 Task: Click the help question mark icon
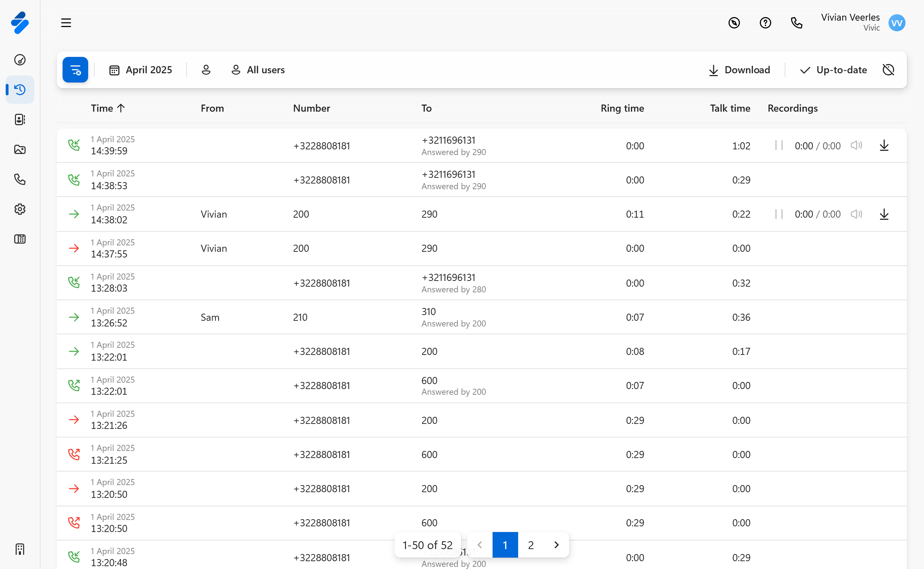pos(765,23)
